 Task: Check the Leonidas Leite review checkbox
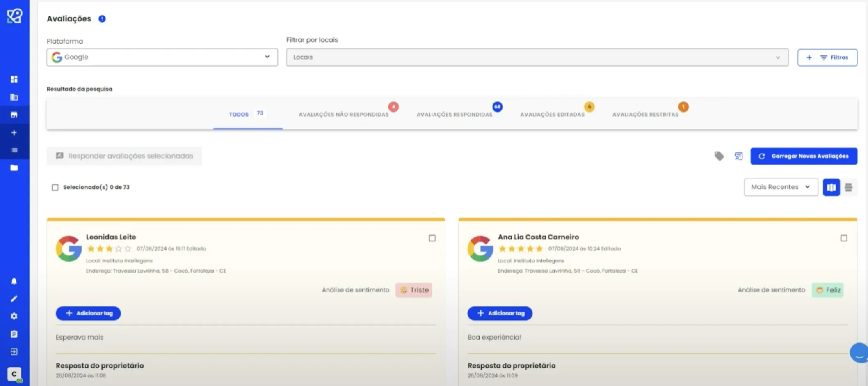[432, 238]
